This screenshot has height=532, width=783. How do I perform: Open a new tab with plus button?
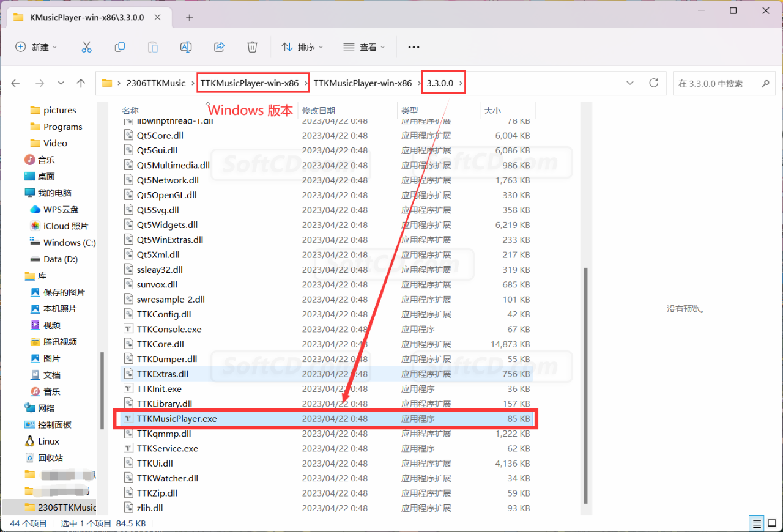(189, 18)
